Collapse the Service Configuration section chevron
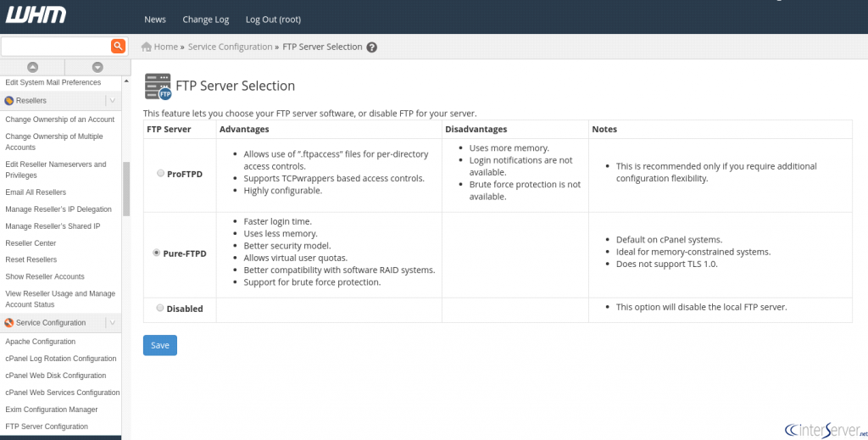The image size is (868, 440). [x=112, y=323]
